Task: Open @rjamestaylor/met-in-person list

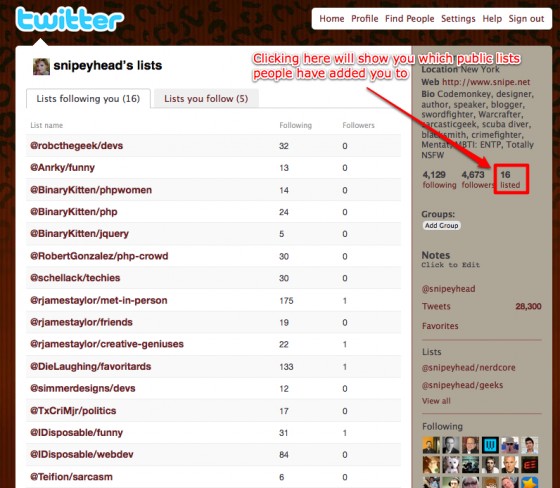Action: [x=99, y=300]
